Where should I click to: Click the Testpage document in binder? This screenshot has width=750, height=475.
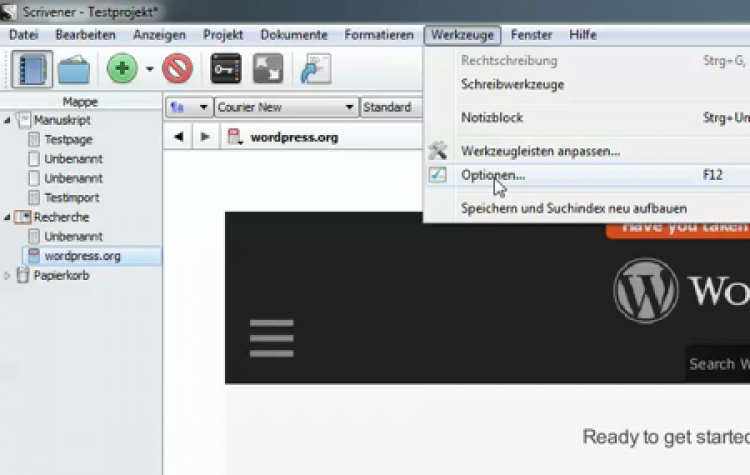point(68,140)
